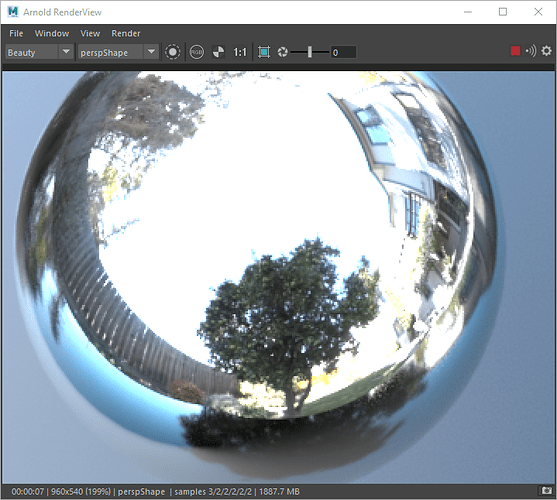The image size is (557, 500).
Task: Click the exposure value field showing 0
Action: click(343, 53)
